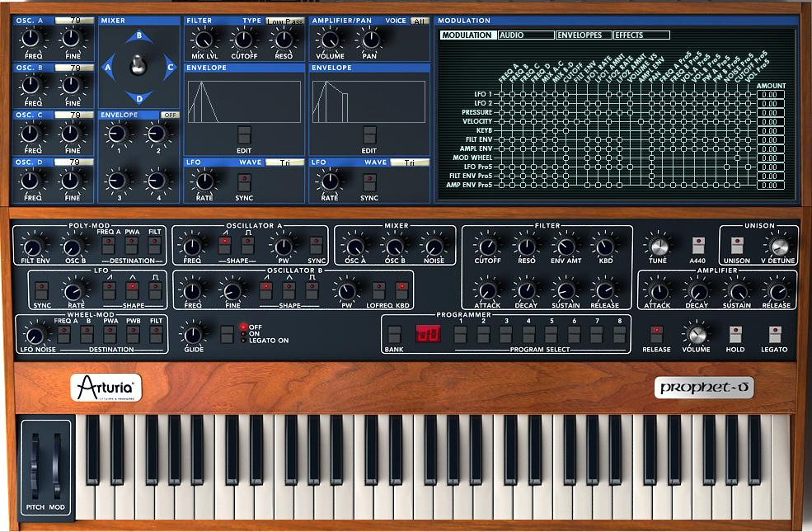Open the OSC. A wave number selector

[74, 21]
